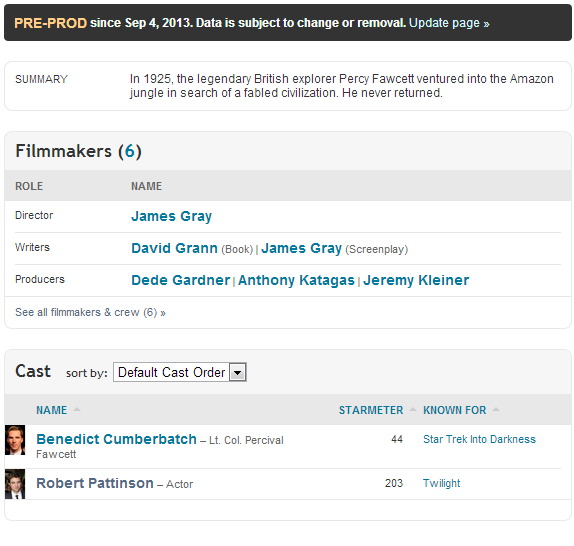
Task: Visit Jeremy Kleiner's profile
Action: pyautogui.click(x=416, y=280)
